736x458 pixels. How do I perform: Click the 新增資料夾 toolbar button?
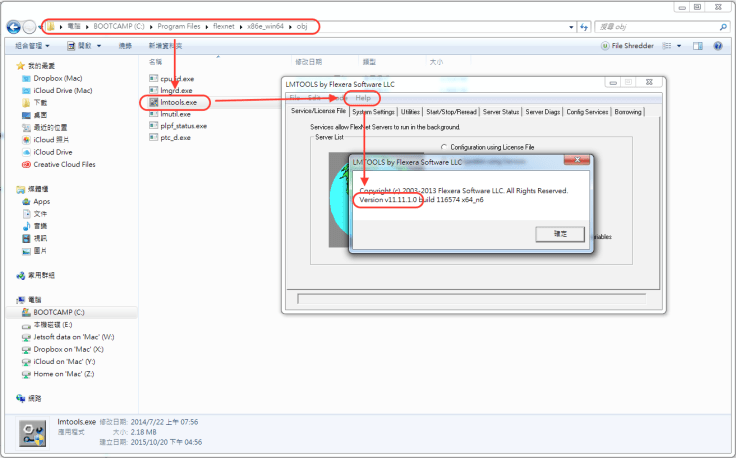(x=165, y=46)
